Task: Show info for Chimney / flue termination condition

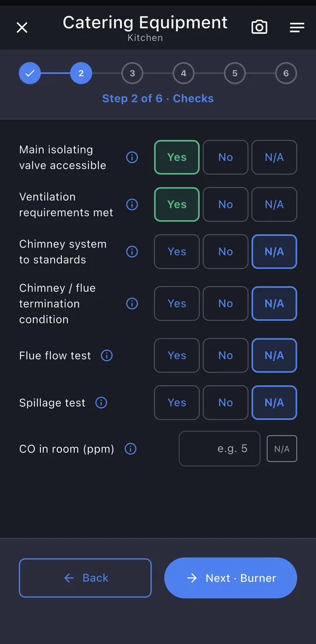Action: 132,303
